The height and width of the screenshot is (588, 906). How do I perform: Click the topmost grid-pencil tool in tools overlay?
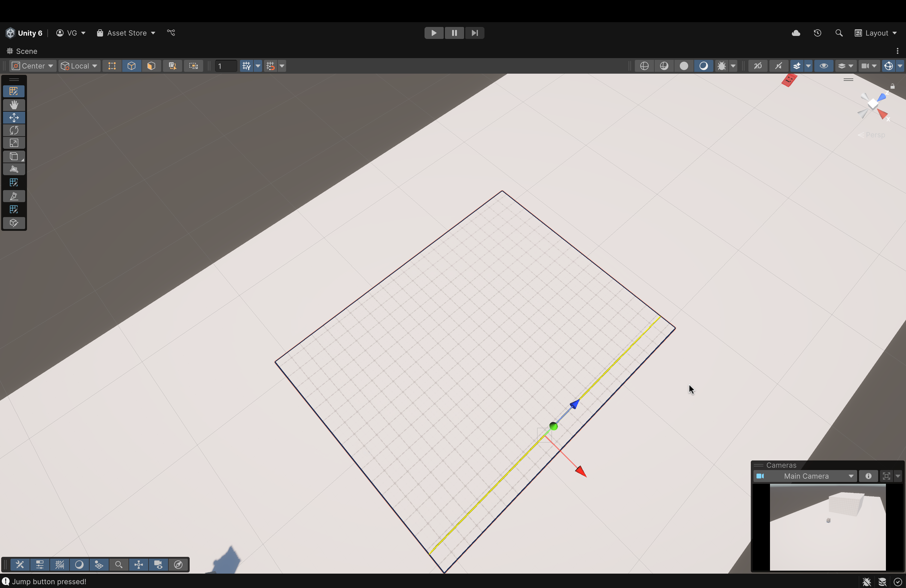14,91
